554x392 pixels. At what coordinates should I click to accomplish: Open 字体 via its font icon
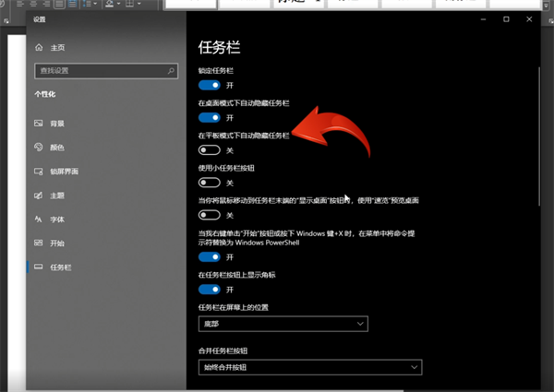tap(38, 219)
